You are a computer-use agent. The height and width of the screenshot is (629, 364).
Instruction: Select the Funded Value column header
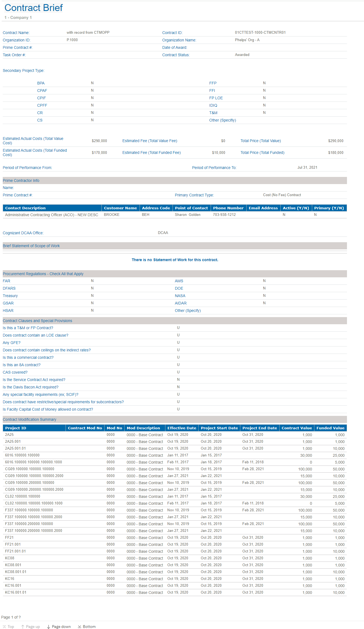click(330, 428)
